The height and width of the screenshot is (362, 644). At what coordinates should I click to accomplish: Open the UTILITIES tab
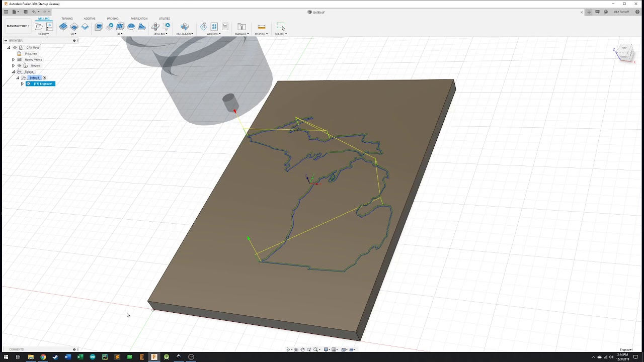pos(165,19)
